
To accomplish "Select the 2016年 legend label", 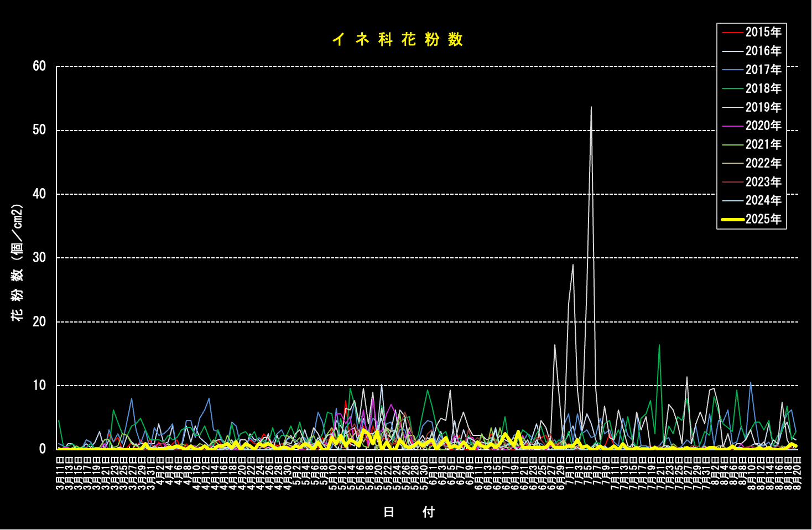I will tap(763, 51).
